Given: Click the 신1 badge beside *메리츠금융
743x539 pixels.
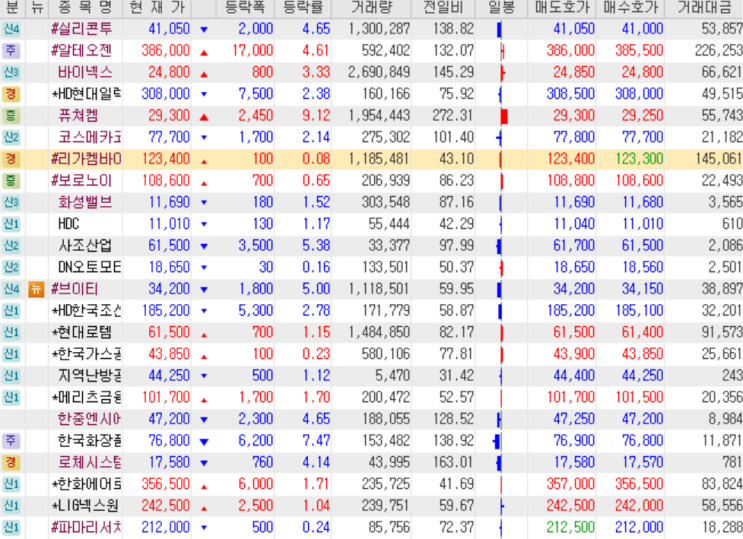Looking at the screenshot, I should pyautogui.click(x=11, y=398).
